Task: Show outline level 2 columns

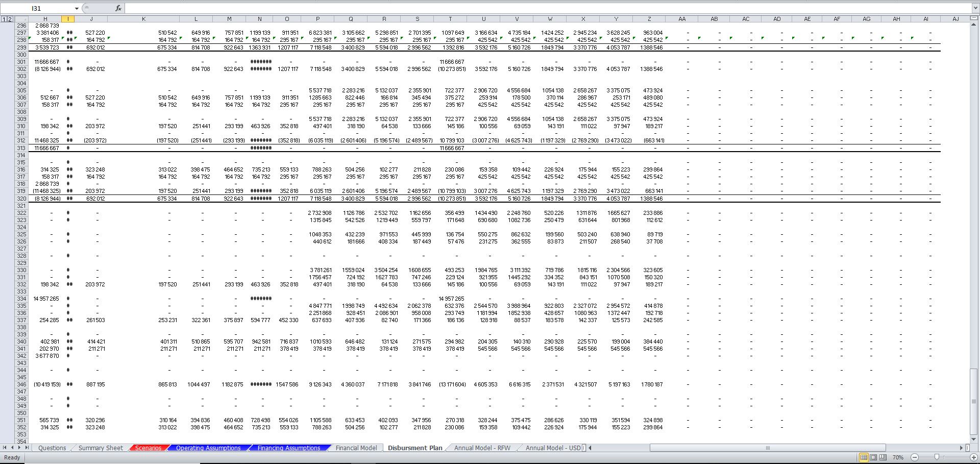Action: (10, 19)
